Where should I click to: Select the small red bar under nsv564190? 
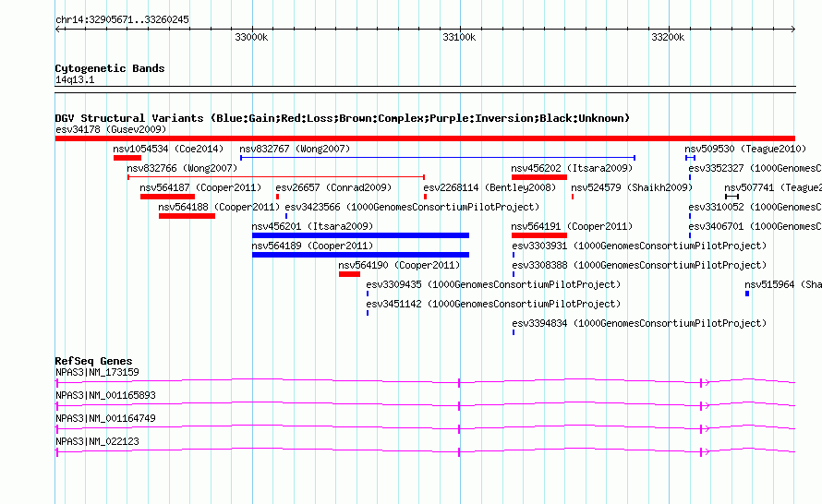[350, 274]
